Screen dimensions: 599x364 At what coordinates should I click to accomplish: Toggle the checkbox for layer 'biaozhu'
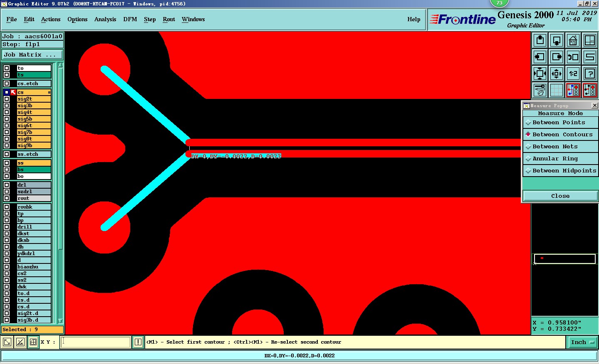[7, 267]
